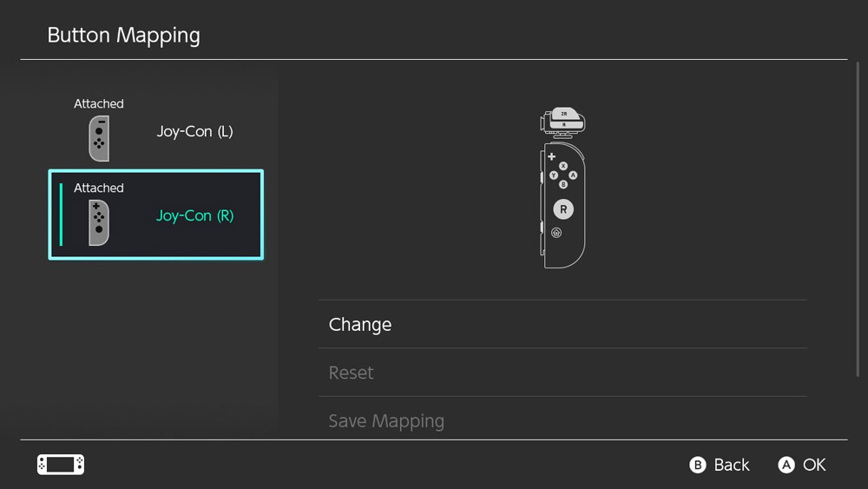Go back with the B Back button
Screen dimensions: 868x489
pos(719,465)
